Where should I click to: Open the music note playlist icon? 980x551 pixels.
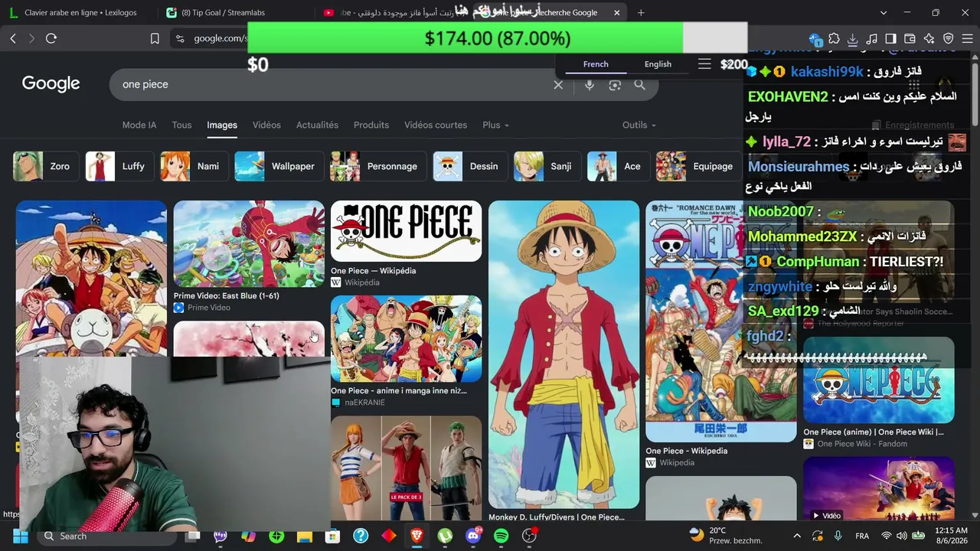(x=871, y=38)
